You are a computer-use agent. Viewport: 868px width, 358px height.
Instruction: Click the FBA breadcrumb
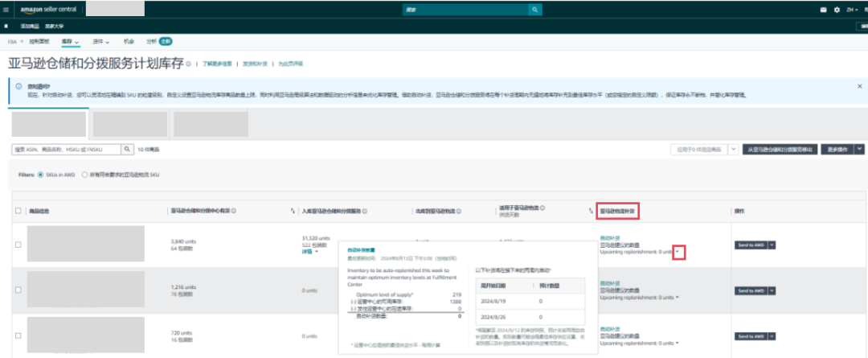pos(11,42)
